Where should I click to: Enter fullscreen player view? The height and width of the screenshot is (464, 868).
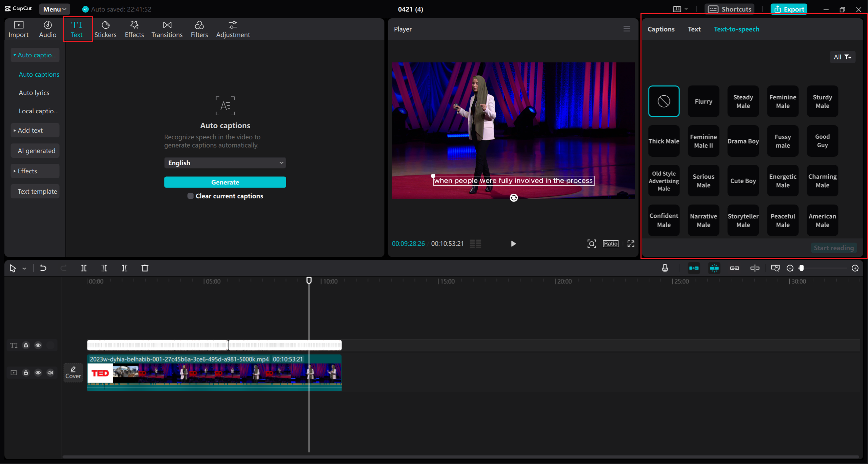(x=631, y=244)
